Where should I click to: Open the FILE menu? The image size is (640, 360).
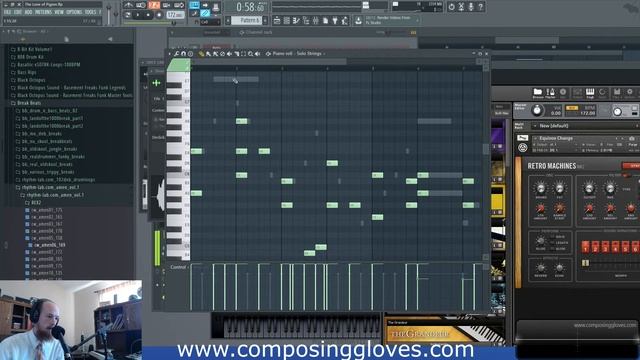point(7,12)
